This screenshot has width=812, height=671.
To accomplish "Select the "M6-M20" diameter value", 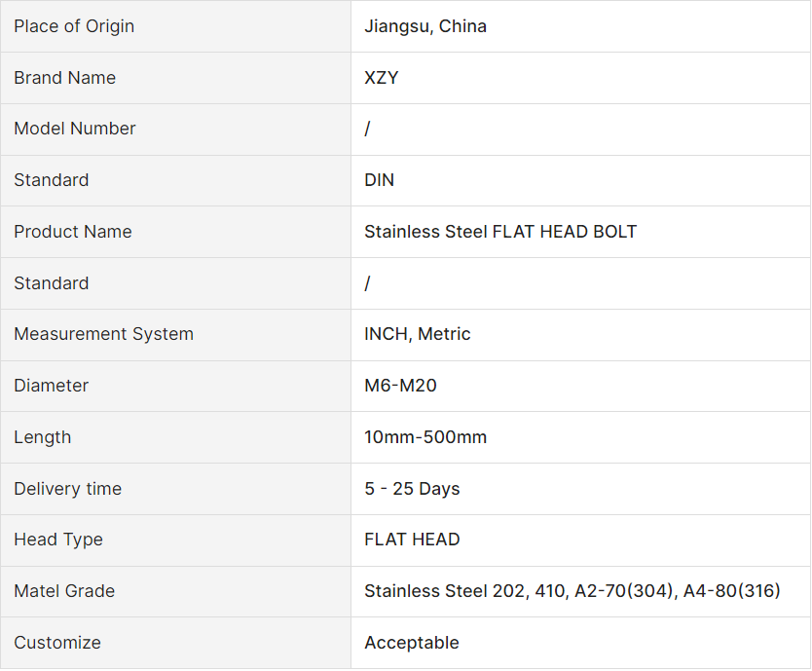I will click(x=400, y=386).
